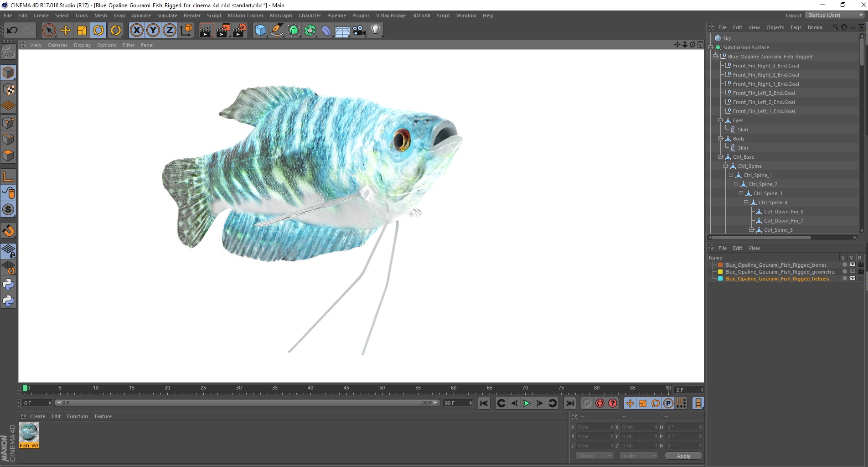The image size is (868, 467).
Task: Toggle Z axis lock
Action: coord(170,31)
